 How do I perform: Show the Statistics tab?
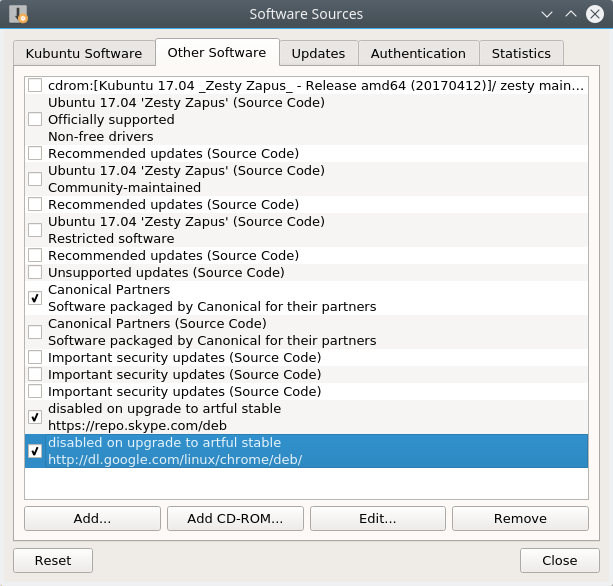click(x=521, y=53)
